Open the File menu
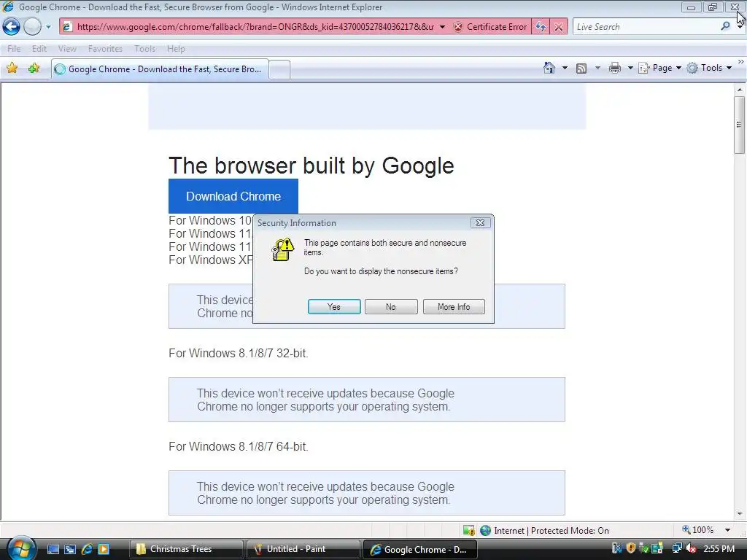Screen dimensions: 747x560 [14, 49]
